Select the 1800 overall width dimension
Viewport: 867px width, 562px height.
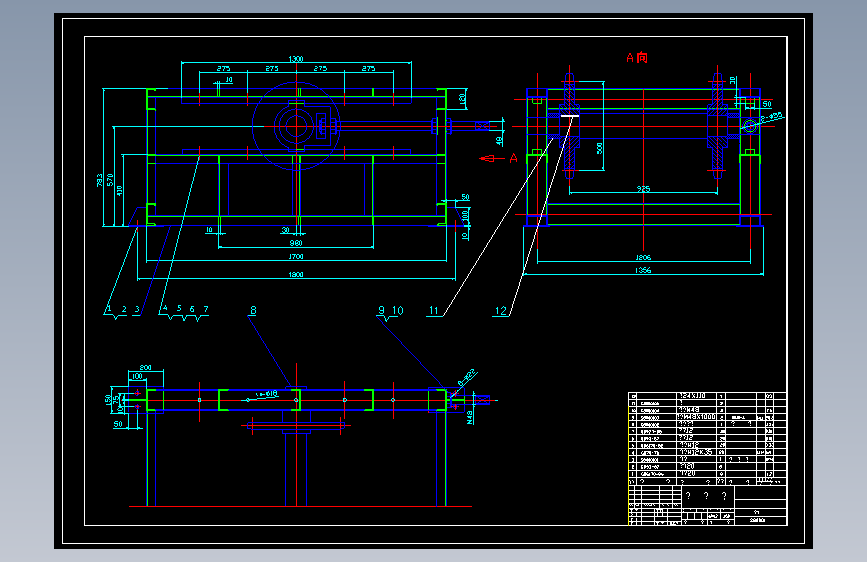(296, 274)
